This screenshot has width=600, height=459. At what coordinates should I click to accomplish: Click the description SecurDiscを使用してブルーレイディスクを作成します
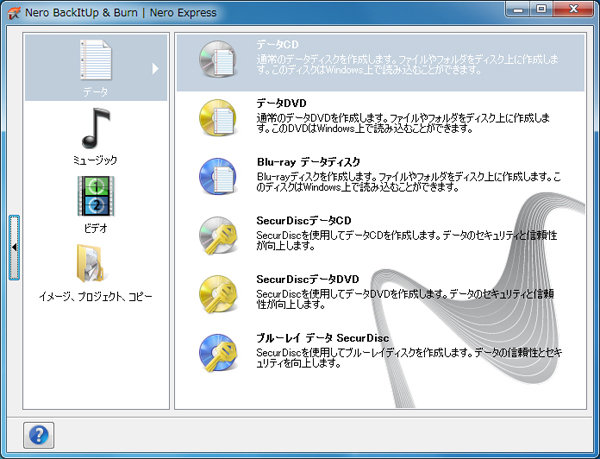409,358
